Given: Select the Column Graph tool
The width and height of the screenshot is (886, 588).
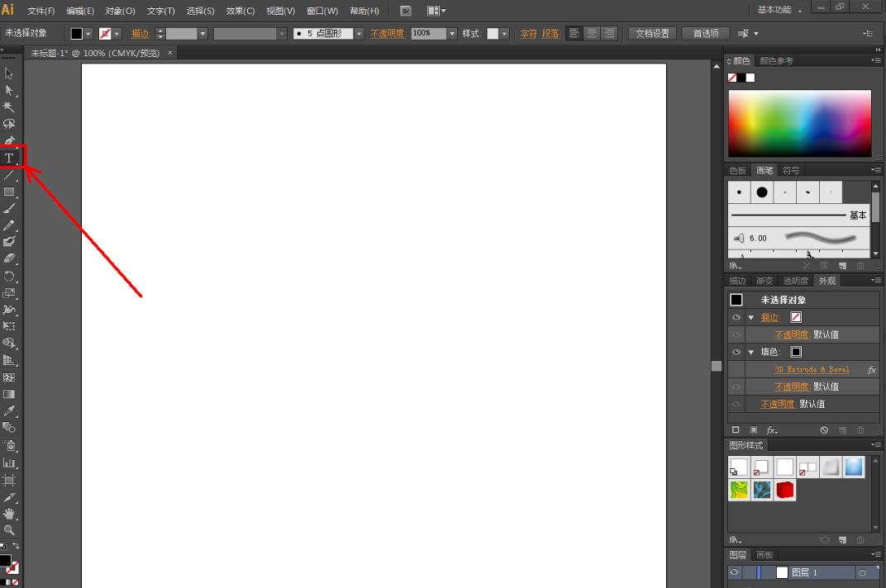Looking at the screenshot, I should (8, 463).
